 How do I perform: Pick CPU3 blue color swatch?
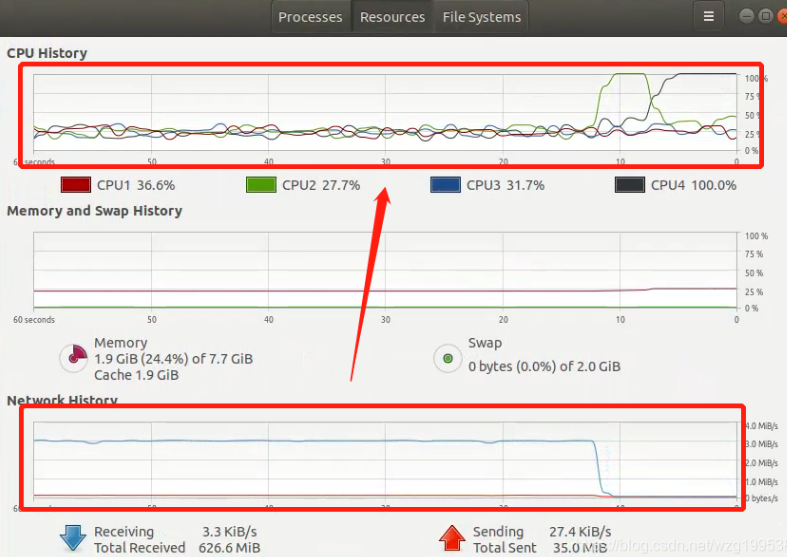click(x=445, y=185)
